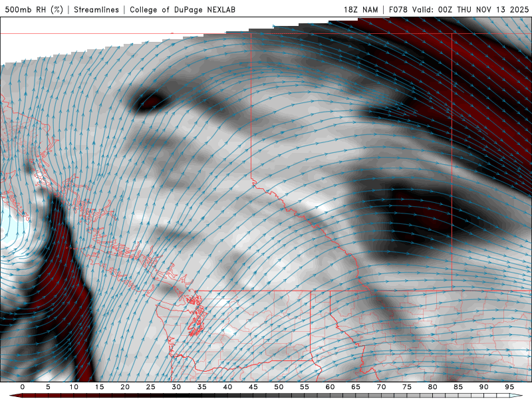Viewport: 532px width, 399px height.
Task: Click the colorbar label '50'
Action: 279,387
